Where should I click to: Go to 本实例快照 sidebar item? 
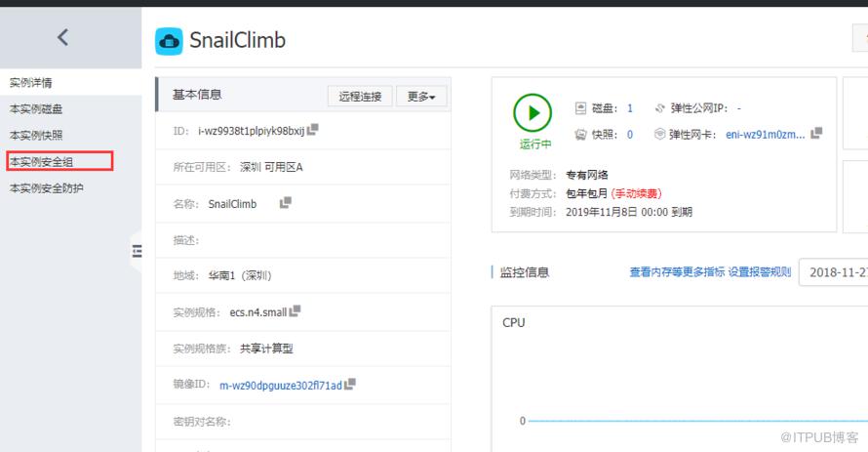pyautogui.click(x=36, y=135)
